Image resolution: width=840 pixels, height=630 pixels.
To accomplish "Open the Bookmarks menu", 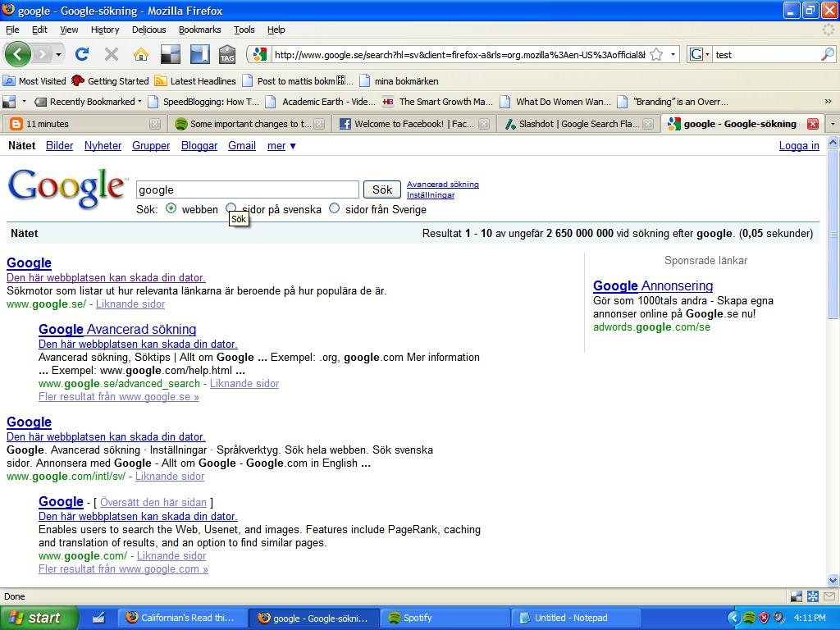I will point(199,30).
